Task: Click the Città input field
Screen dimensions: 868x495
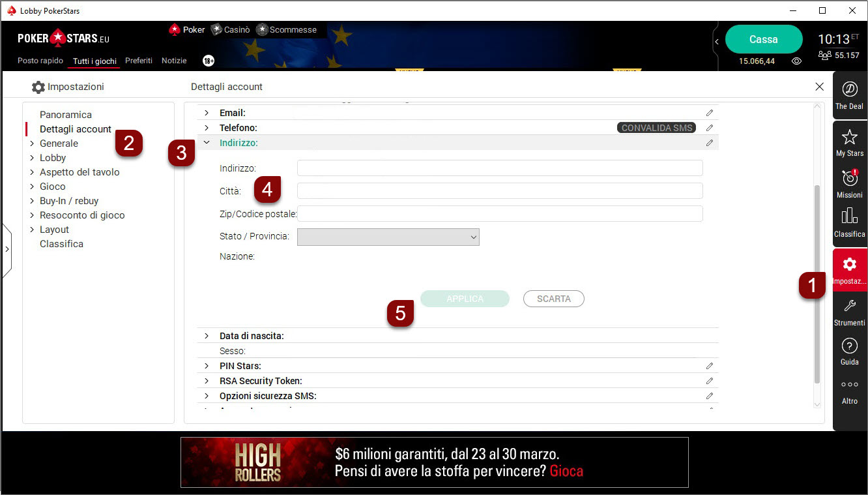Action: coord(499,190)
